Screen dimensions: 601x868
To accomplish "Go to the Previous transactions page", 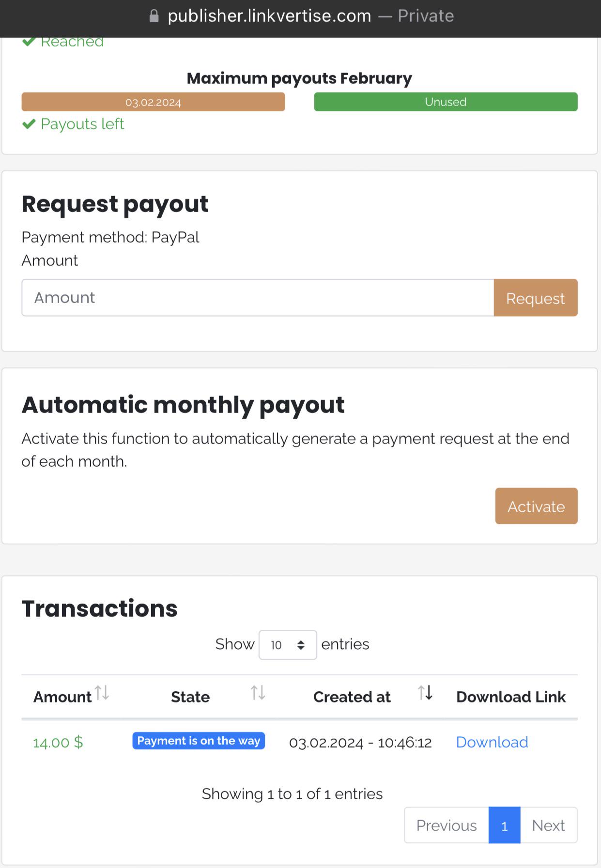I will click(x=447, y=825).
